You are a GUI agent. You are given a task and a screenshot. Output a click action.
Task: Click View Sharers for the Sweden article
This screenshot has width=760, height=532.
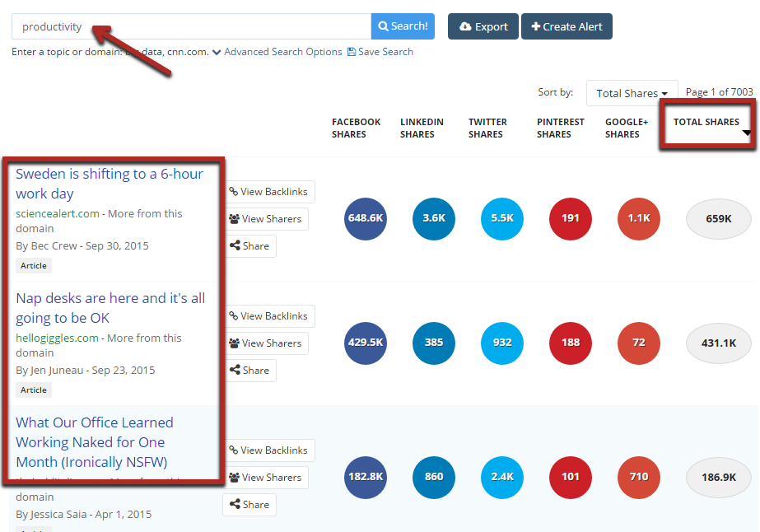[266, 219]
